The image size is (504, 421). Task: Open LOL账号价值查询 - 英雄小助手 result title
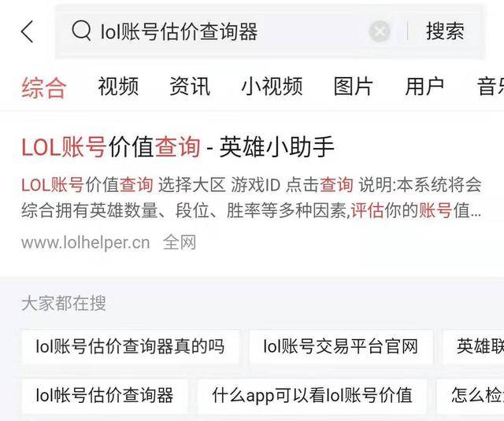[178, 146]
